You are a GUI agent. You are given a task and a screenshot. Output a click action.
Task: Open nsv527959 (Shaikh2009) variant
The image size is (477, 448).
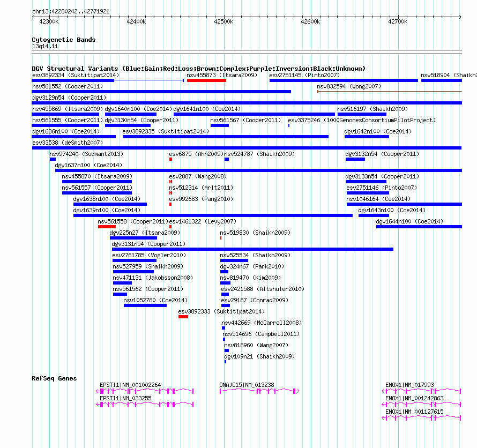coord(133,272)
